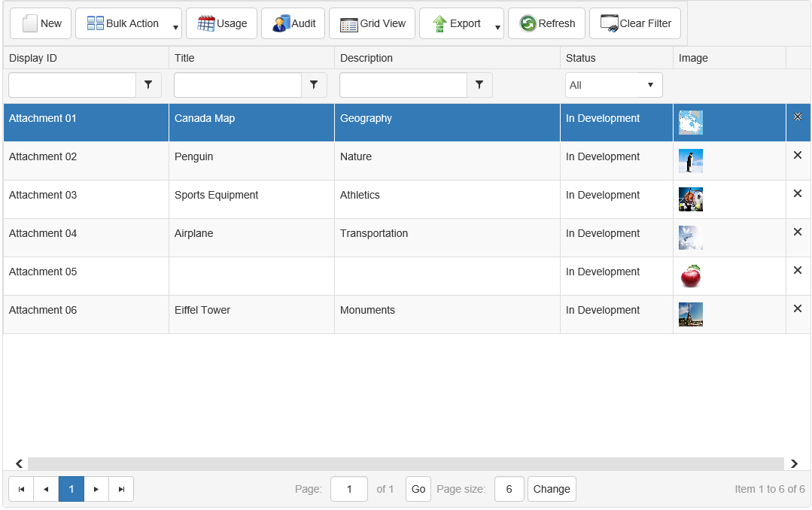Click the Change page size button

point(552,489)
